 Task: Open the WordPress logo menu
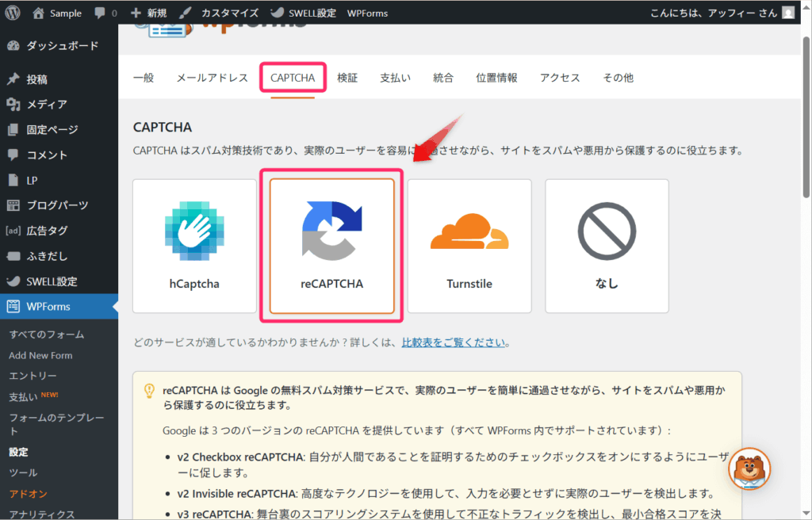pos(13,13)
